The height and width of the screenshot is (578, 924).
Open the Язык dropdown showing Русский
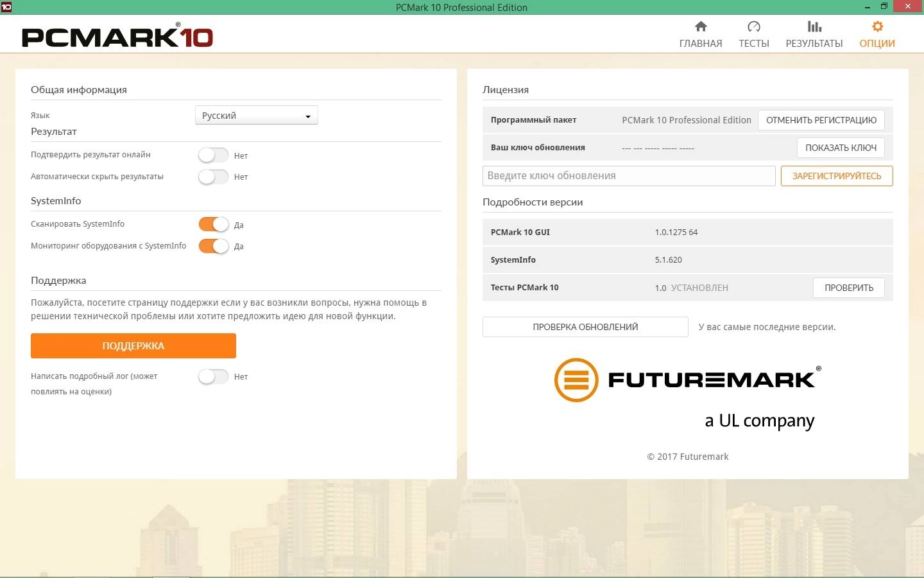256,116
